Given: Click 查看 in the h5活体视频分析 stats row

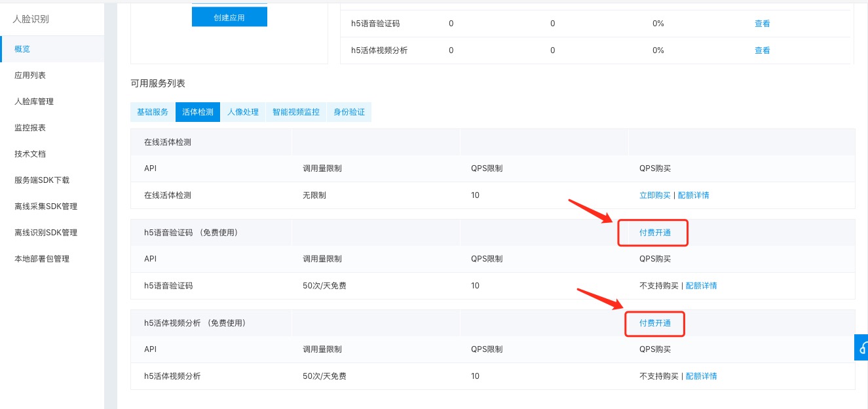Looking at the screenshot, I should (763, 50).
